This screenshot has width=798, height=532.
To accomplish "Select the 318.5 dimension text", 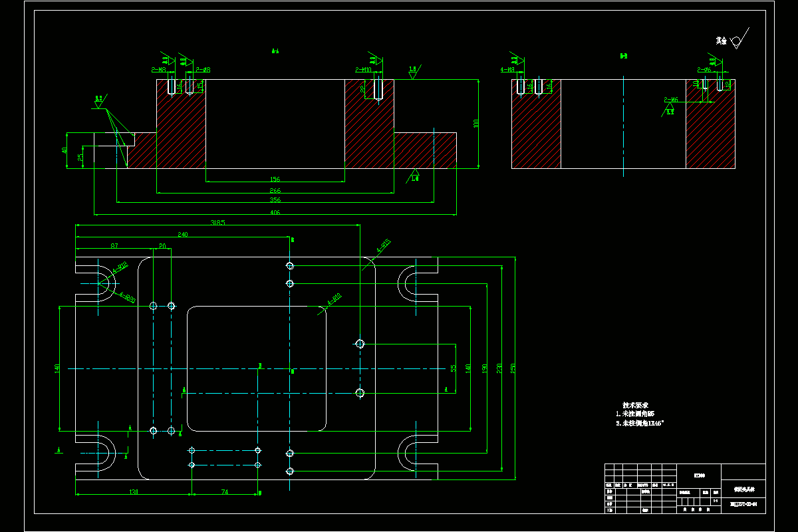I will (217, 223).
